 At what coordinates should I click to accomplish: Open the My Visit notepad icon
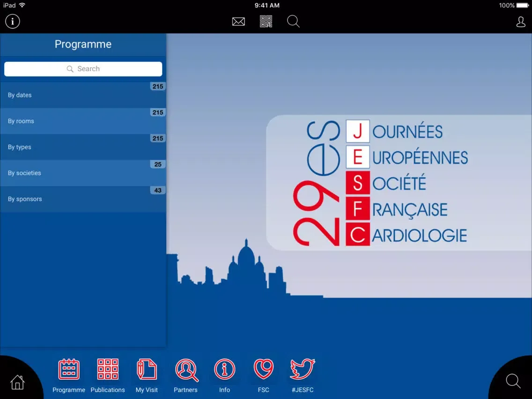point(147,369)
